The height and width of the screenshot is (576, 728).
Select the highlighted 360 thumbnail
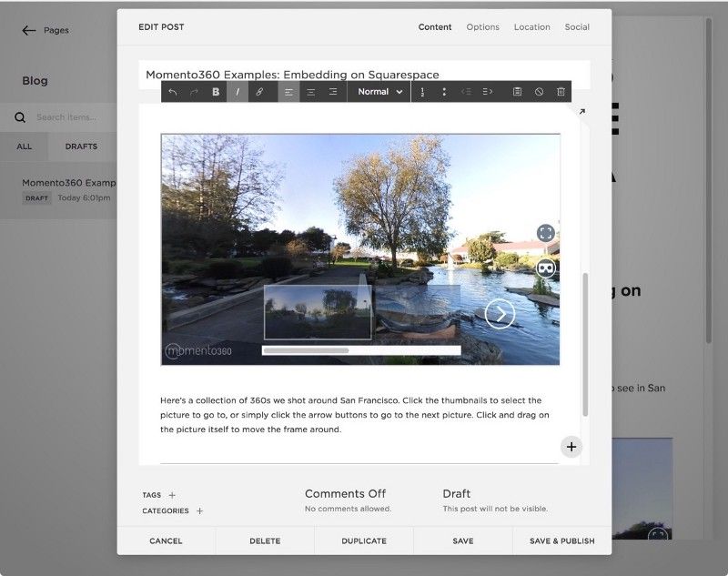pyautogui.click(x=318, y=312)
